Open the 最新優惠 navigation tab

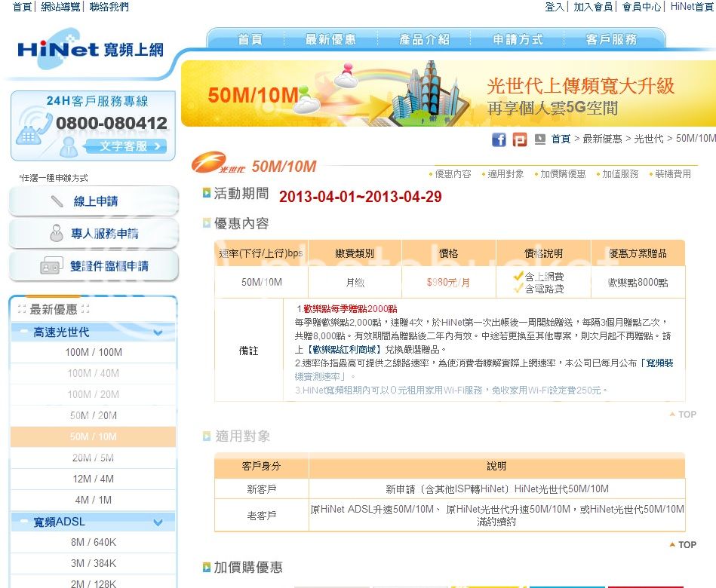tap(330, 39)
